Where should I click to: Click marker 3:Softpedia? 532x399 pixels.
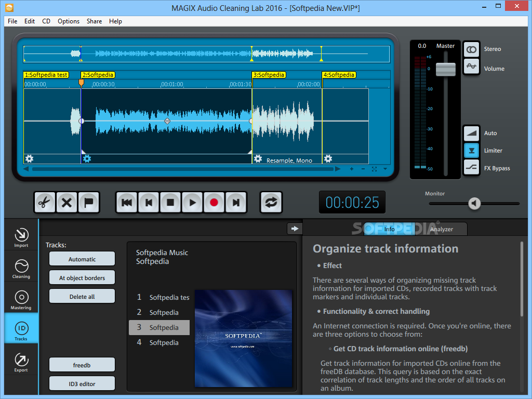[x=269, y=75]
